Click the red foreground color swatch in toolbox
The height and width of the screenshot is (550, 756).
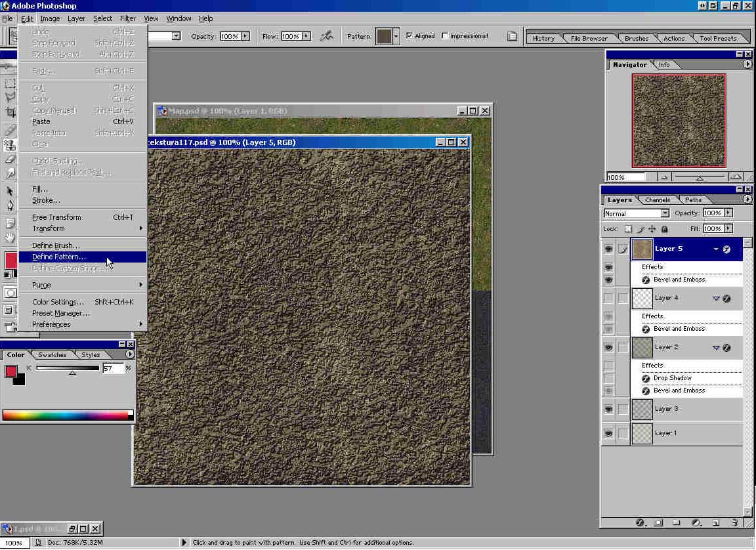tap(11, 260)
